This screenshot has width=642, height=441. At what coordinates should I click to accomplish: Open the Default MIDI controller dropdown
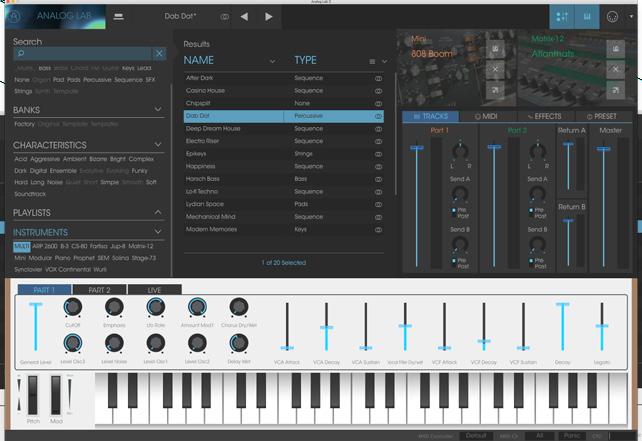[x=476, y=436]
